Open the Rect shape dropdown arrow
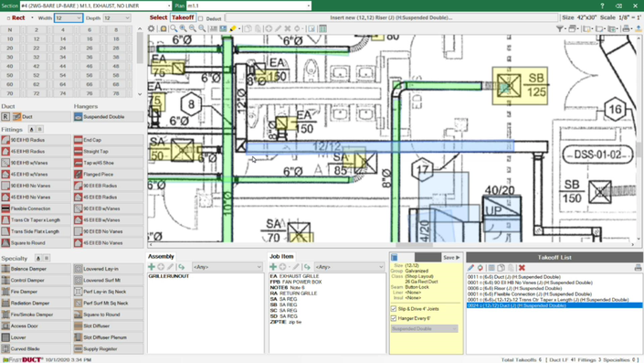The width and height of the screenshot is (644, 363). (x=32, y=18)
